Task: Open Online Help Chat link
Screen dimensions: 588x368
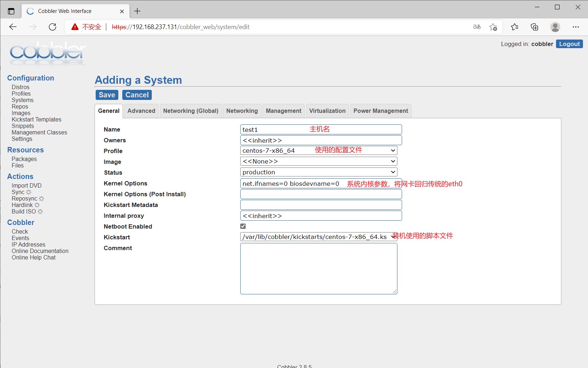Action: coord(33,258)
